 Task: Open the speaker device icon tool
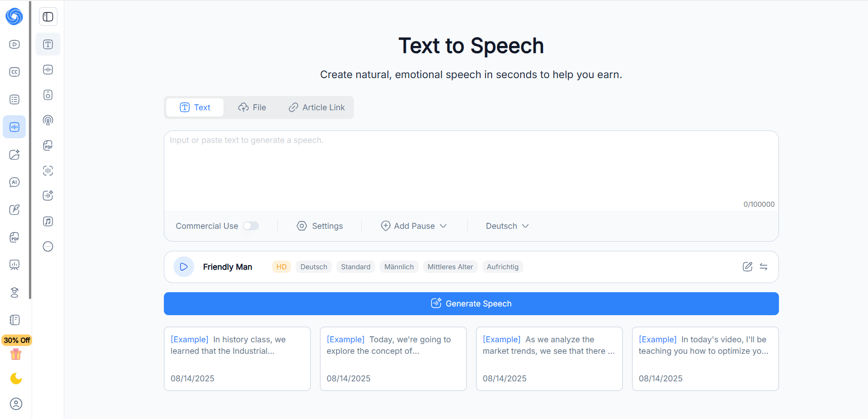click(x=48, y=95)
